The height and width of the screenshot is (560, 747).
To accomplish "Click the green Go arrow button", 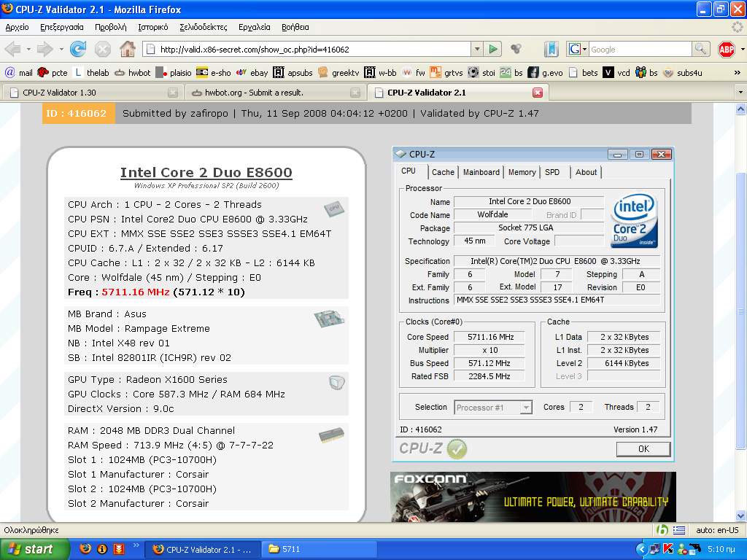I will (493, 49).
